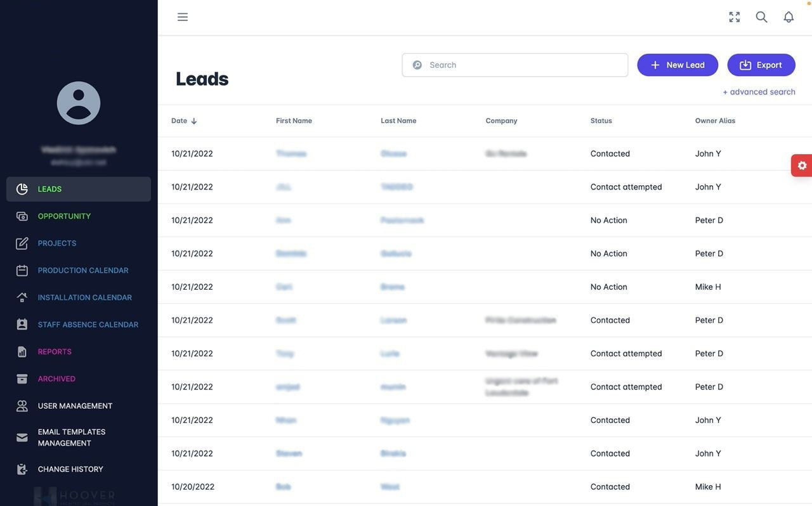Image resolution: width=812 pixels, height=506 pixels.
Task: Create a New Lead
Action: [x=678, y=65]
